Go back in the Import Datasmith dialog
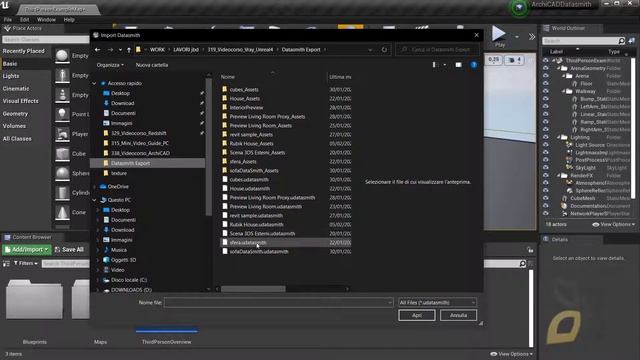Viewport: 640px width, 360px height. [97, 50]
